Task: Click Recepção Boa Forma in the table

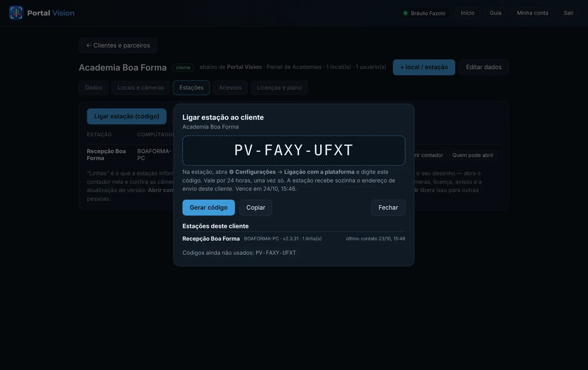Action: pyautogui.click(x=106, y=155)
